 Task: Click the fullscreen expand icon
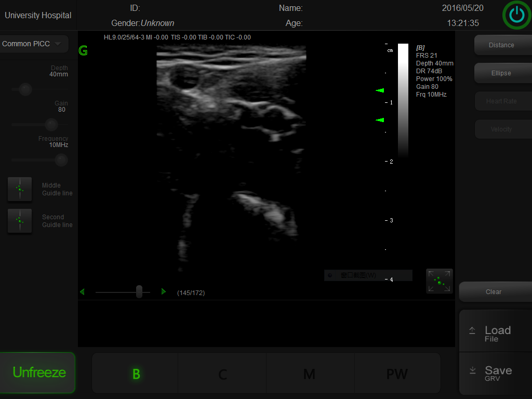pyautogui.click(x=439, y=281)
